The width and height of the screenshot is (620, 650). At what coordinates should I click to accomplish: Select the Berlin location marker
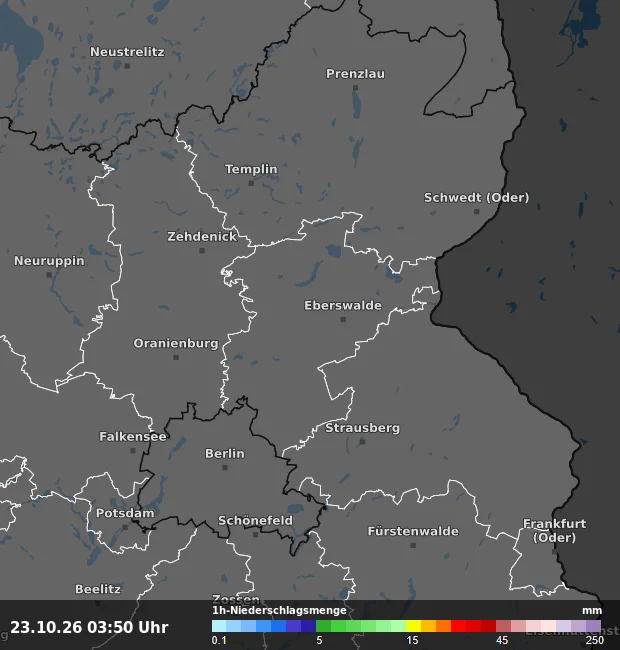pyautogui.click(x=225, y=468)
